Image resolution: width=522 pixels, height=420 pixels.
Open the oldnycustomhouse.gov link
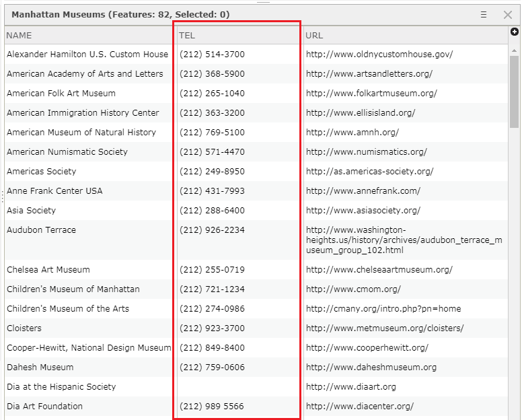point(379,55)
